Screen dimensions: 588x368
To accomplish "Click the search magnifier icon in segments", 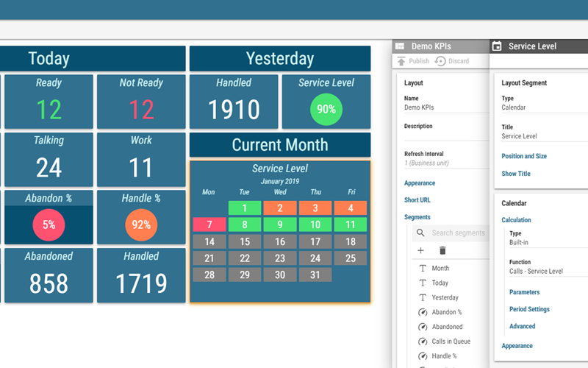I will (420, 233).
